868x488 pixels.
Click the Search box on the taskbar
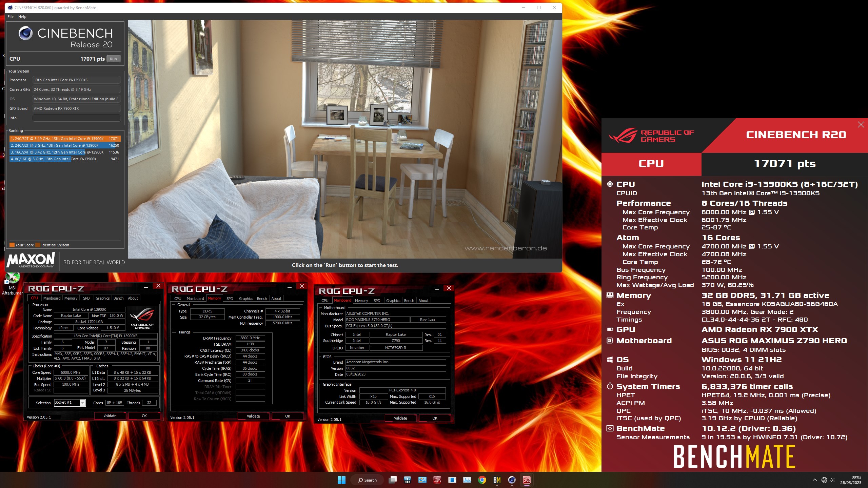click(368, 480)
